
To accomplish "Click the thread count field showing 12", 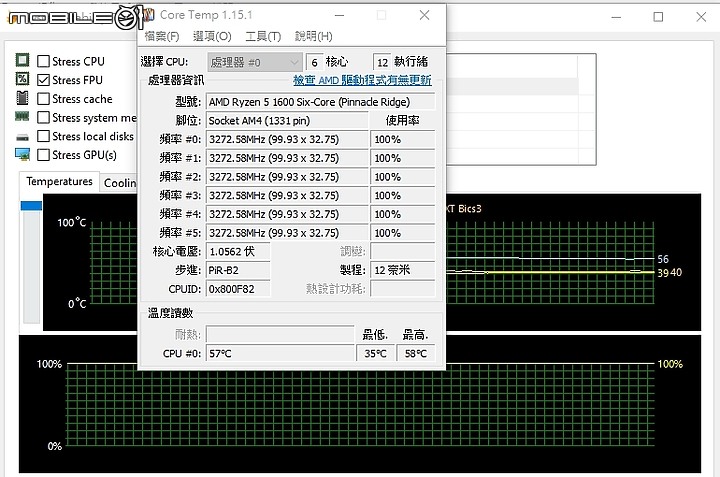I will (x=382, y=62).
